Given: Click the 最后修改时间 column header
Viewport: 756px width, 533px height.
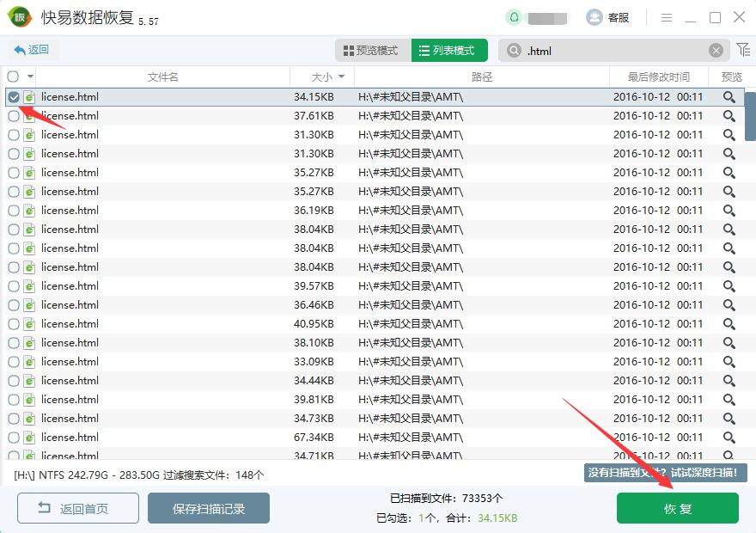Looking at the screenshot, I should click(659, 77).
